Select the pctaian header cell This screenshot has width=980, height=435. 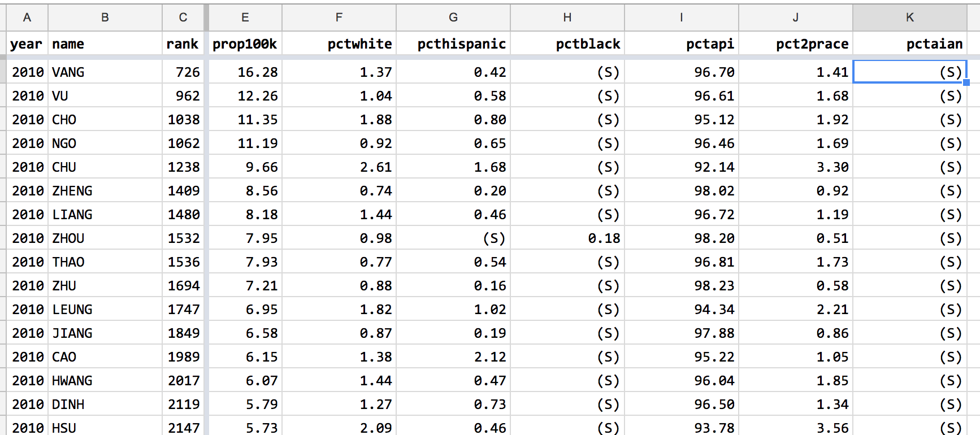tap(909, 44)
